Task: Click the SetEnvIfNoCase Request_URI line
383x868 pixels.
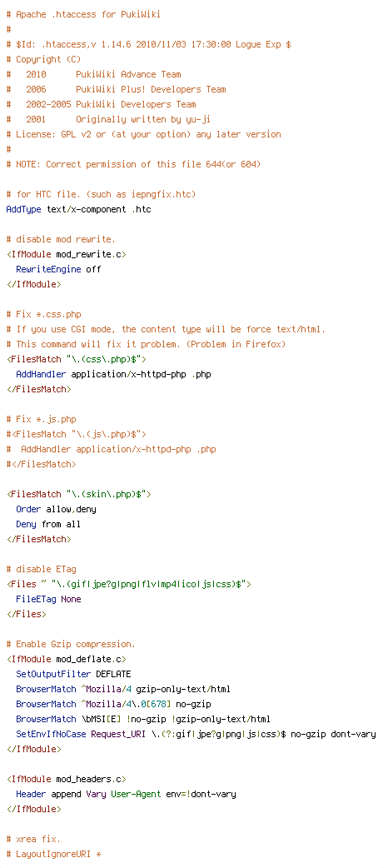Action: (196, 734)
